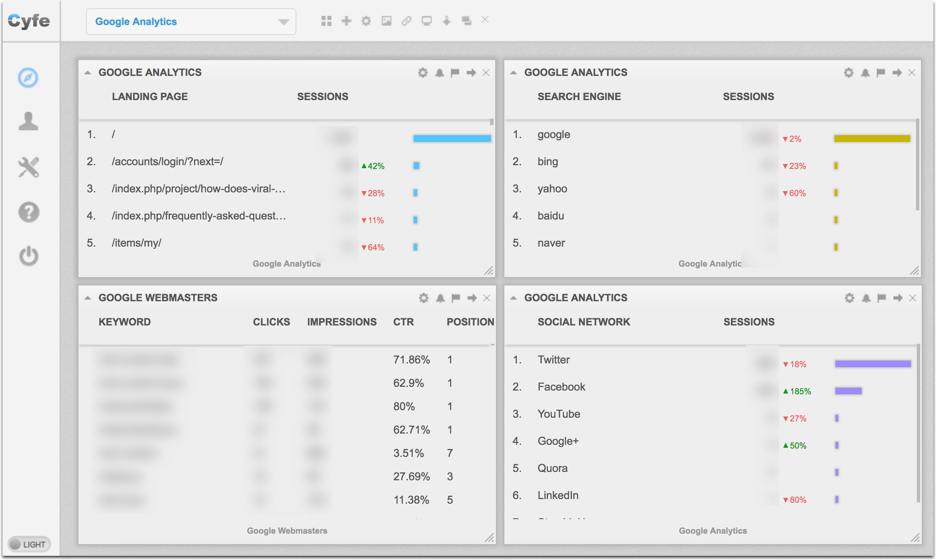Click the dashboard link chain icon

click(x=406, y=21)
